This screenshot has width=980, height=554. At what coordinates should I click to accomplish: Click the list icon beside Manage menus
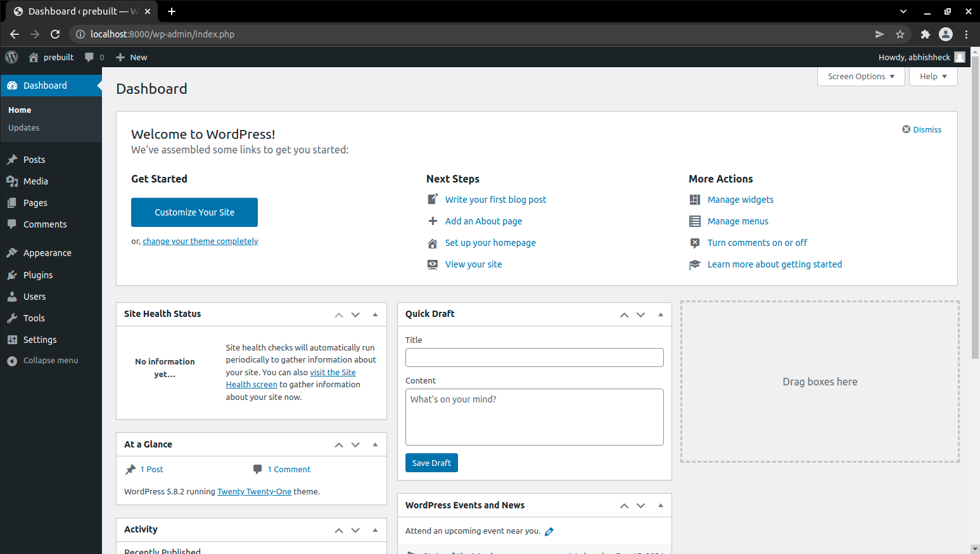(x=695, y=221)
